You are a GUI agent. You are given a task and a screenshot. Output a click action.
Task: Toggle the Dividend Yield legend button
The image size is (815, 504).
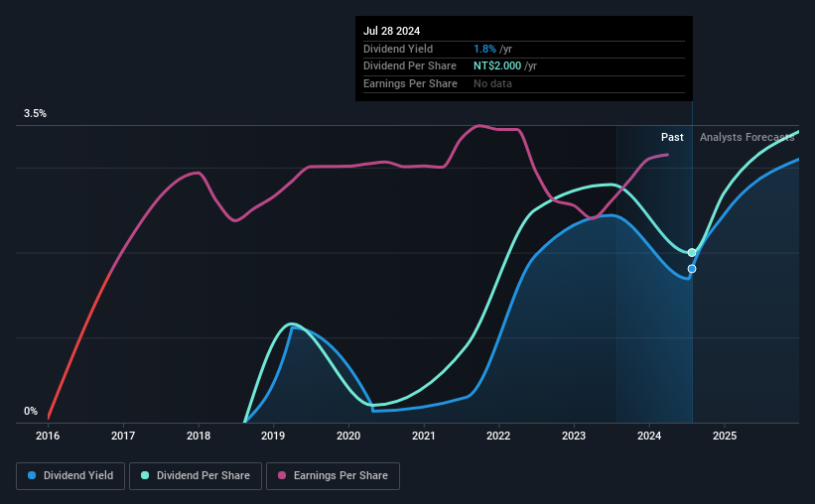point(70,476)
